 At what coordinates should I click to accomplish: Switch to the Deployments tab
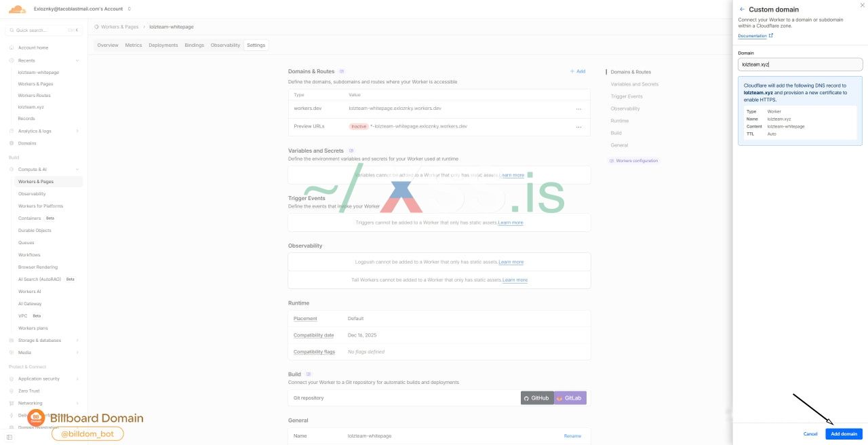coord(163,45)
